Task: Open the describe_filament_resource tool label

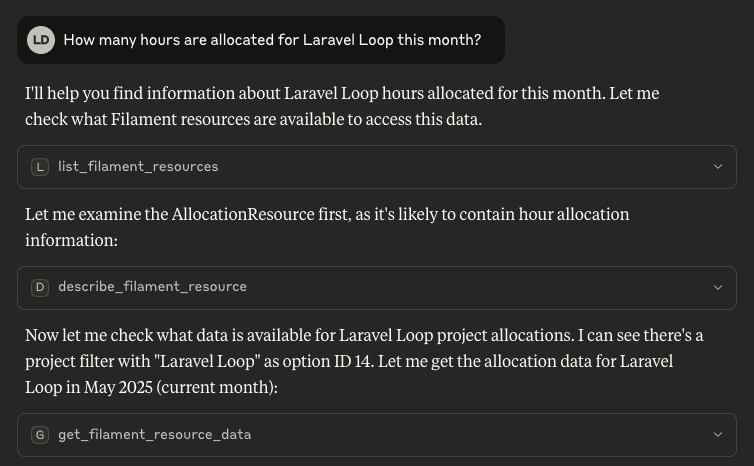Action: 152,287
